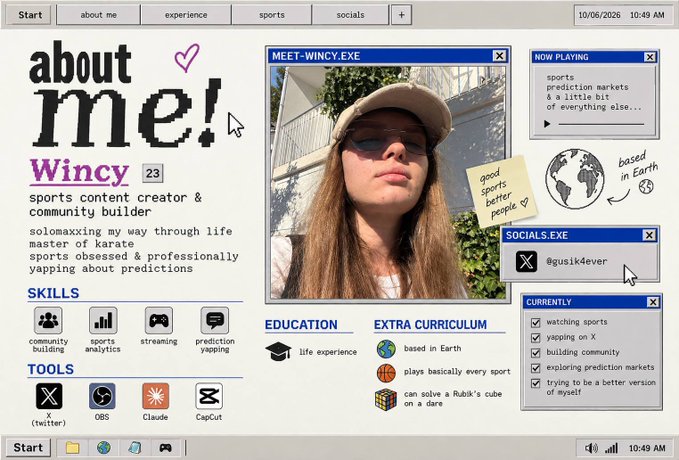Click the EDUCATION section heading
This screenshot has width=679, height=460.
pyautogui.click(x=301, y=325)
